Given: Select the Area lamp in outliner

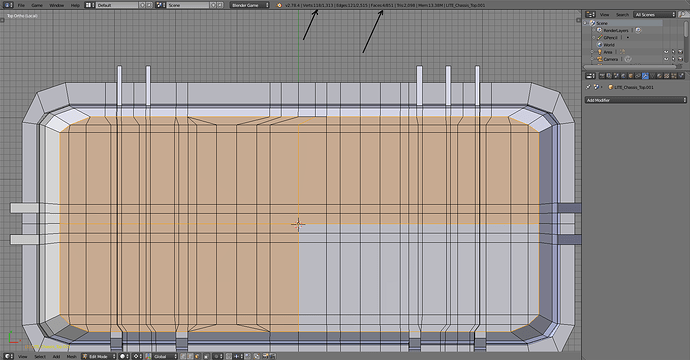Looking at the screenshot, I should (x=608, y=52).
